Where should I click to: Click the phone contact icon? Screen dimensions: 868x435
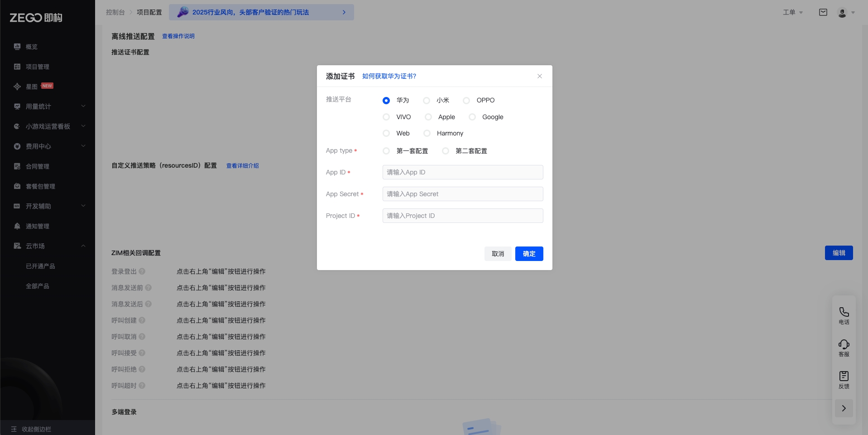click(x=844, y=312)
